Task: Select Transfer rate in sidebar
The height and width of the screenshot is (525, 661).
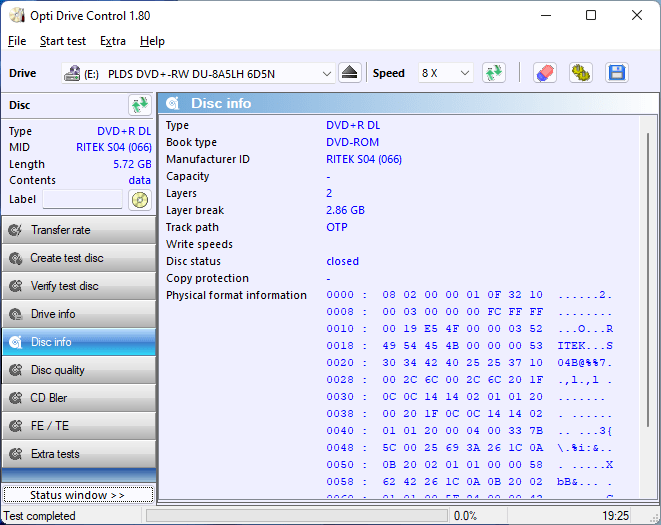Action: click(78, 230)
